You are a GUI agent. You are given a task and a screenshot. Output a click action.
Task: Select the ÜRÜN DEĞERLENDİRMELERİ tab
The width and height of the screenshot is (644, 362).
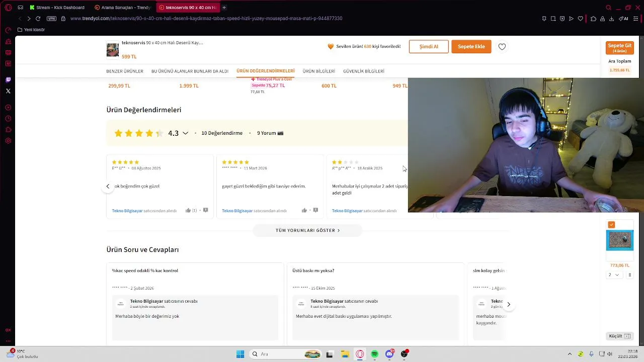tap(266, 71)
